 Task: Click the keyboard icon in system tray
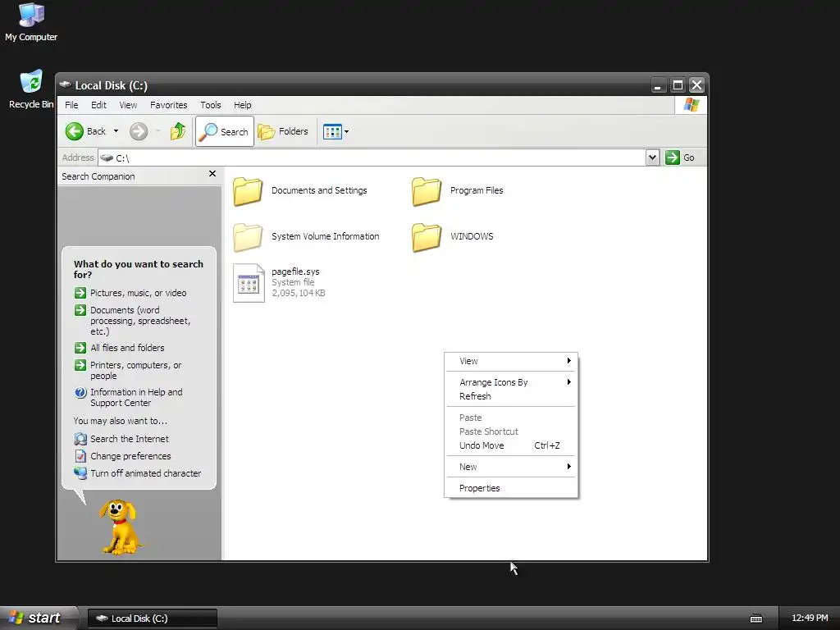pos(756,619)
